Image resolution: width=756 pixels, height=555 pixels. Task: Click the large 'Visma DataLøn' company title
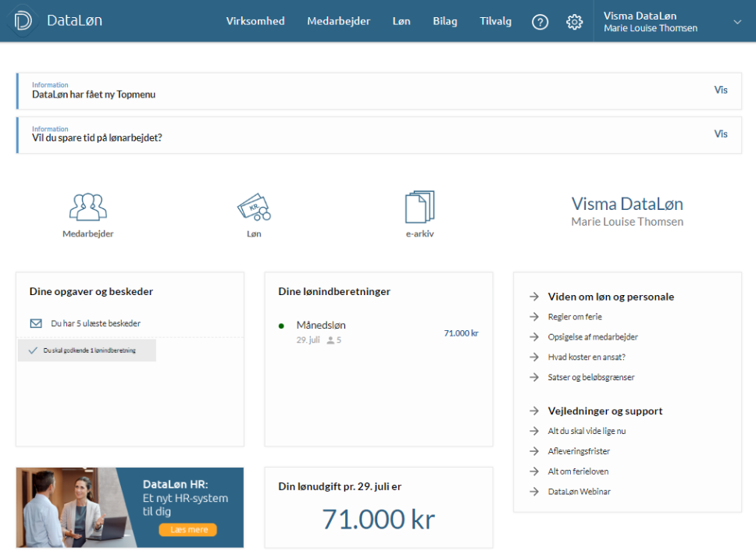[627, 204]
